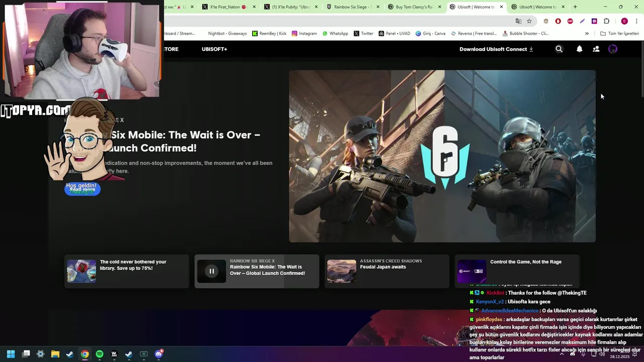Open Windows Task View on taskbar

(x=26, y=354)
